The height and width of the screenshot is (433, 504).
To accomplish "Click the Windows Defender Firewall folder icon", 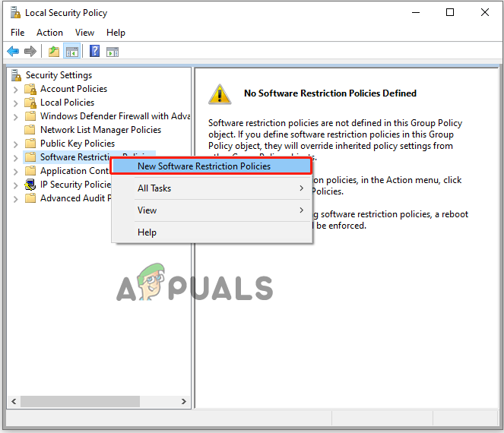I will [x=30, y=116].
